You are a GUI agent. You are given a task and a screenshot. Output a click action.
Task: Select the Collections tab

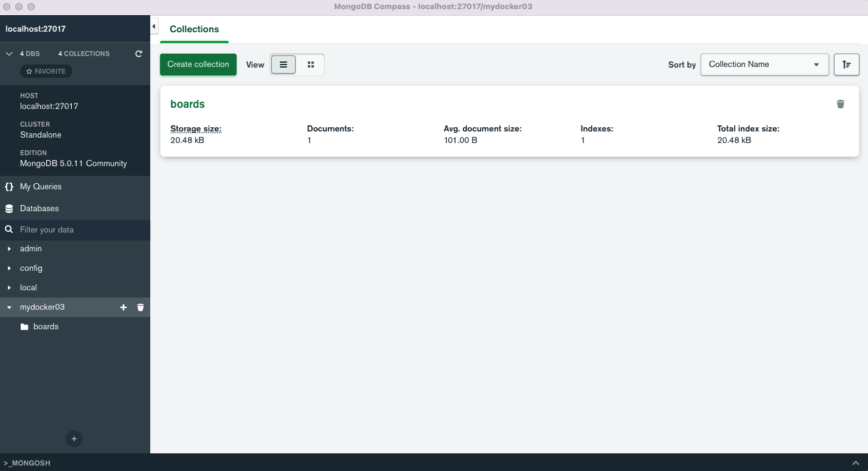point(194,29)
